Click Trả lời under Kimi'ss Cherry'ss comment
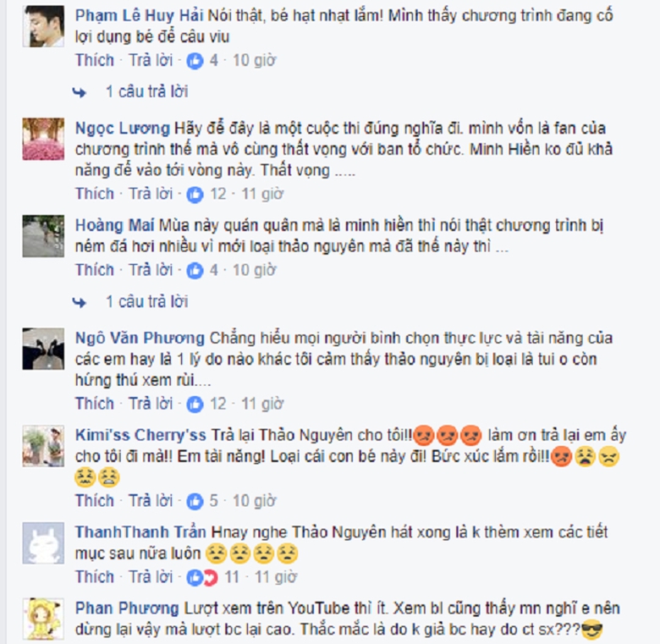This screenshot has width=660, height=644. point(151,500)
